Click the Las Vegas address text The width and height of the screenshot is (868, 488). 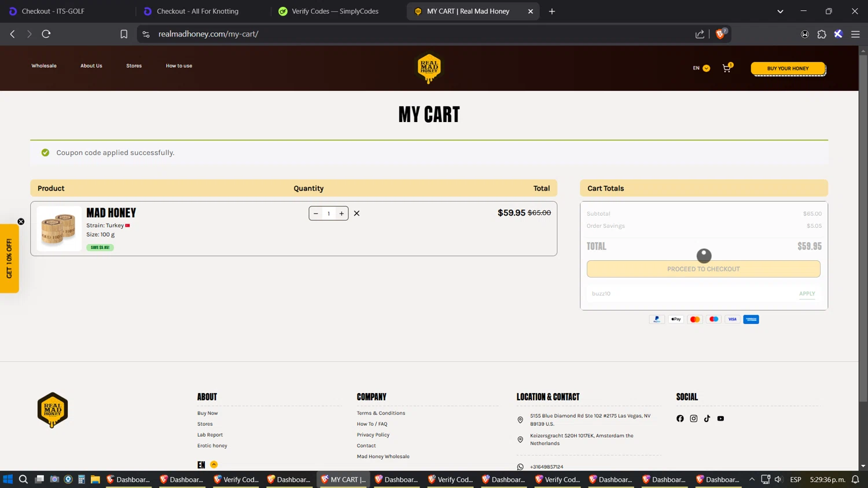(x=590, y=420)
